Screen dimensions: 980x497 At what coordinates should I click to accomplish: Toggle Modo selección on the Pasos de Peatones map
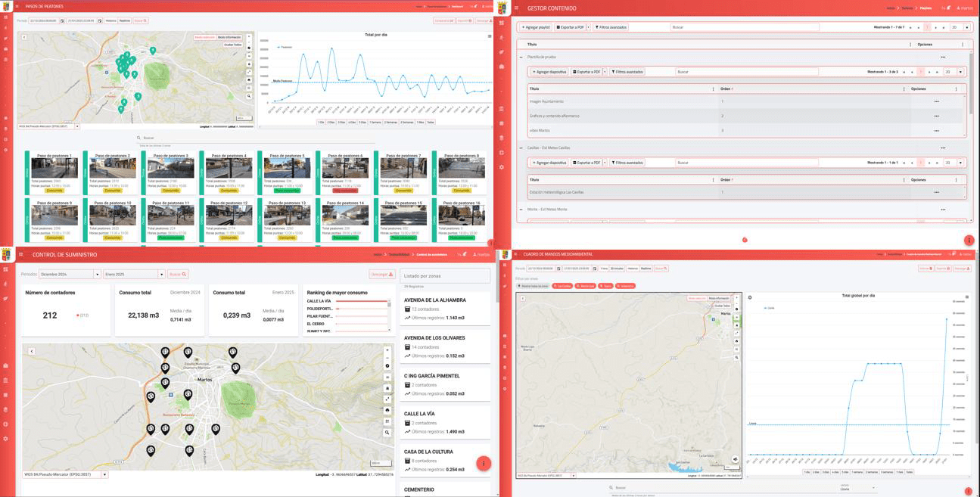tap(204, 37)
